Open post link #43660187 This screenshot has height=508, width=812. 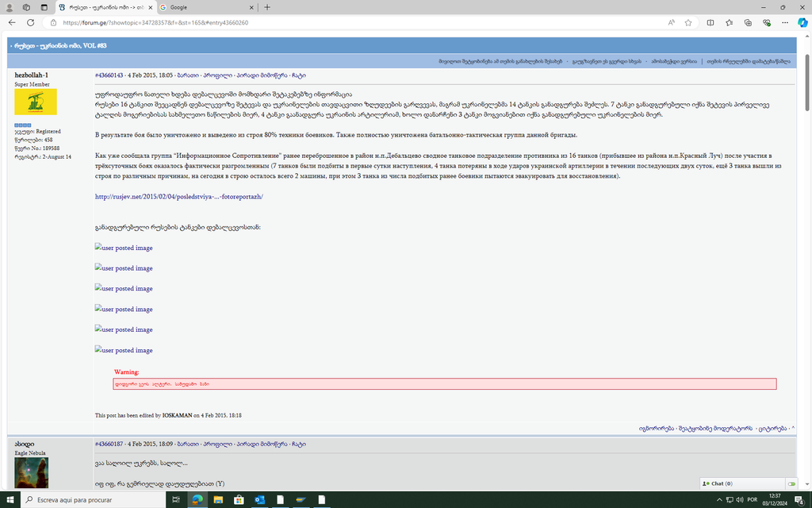[109, 444]
